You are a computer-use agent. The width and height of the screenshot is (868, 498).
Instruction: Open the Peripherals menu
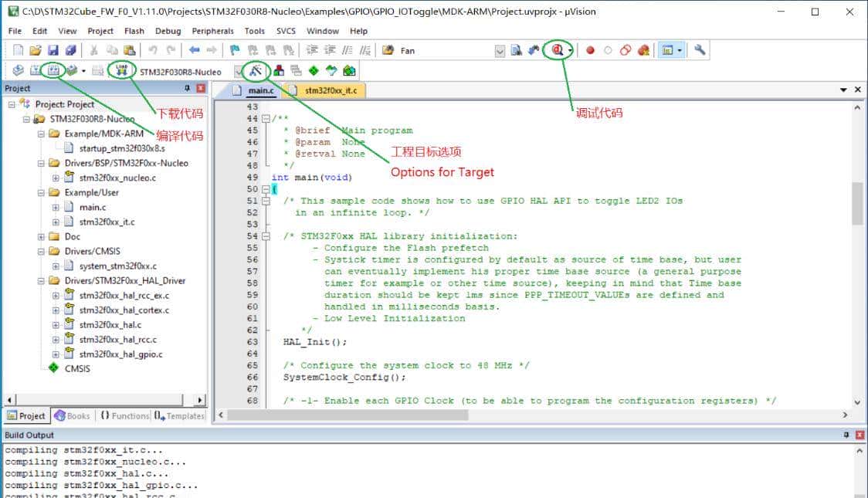tap(212, 31)
